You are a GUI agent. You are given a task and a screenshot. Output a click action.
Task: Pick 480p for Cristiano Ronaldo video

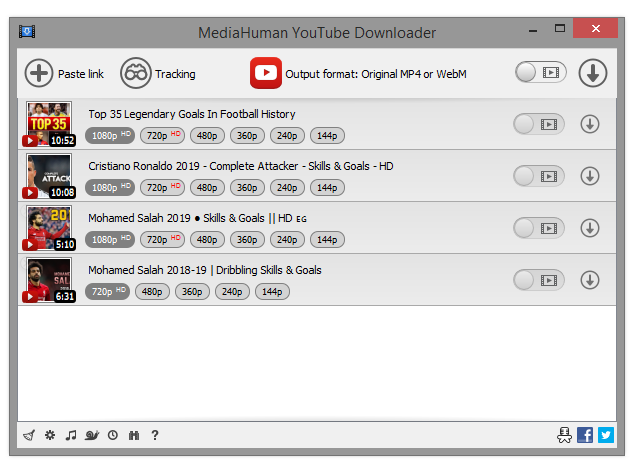coord(207,188)
